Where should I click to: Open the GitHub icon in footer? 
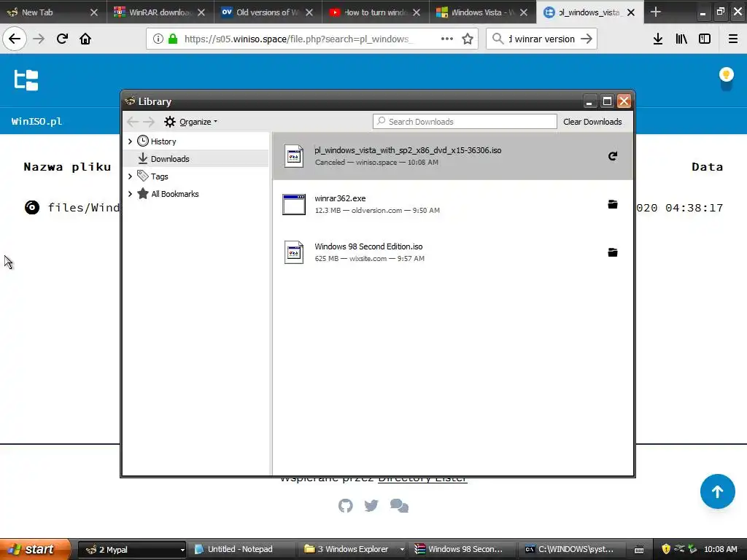(345, 506)
